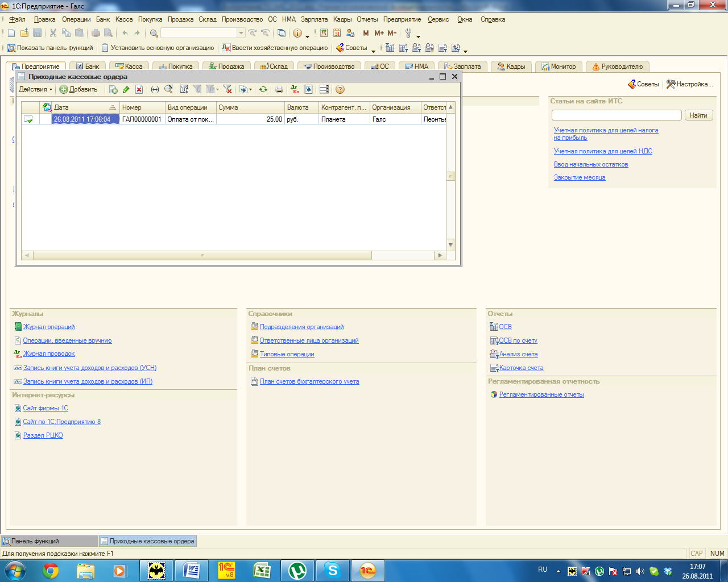
Task: Expand the Create based on dropdown arrow
Action: tap(251, 90)
